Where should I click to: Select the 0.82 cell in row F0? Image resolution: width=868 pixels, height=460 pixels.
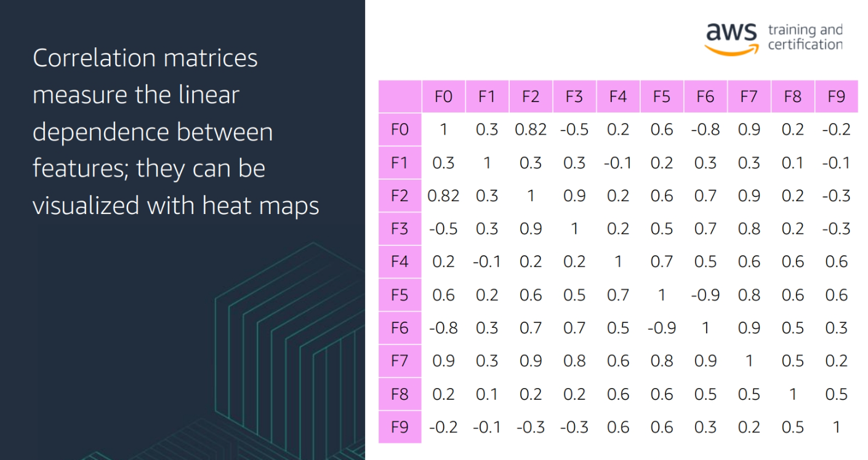pyautogui.click(x=531, y=130)
